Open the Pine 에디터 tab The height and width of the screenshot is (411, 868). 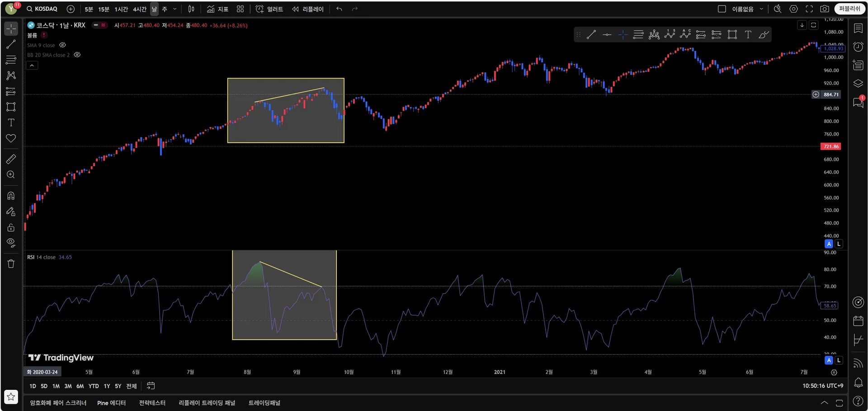click(111, 403)
